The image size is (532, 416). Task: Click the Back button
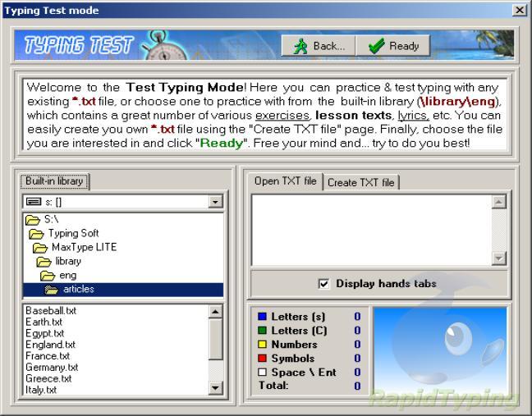pyautogui.click(x=319, y=46)
